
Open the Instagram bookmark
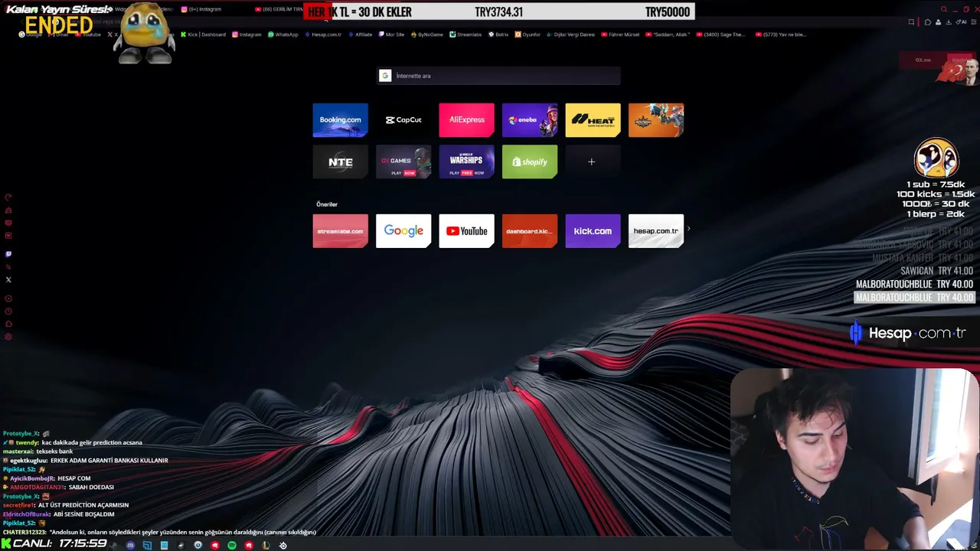(247, 34)
